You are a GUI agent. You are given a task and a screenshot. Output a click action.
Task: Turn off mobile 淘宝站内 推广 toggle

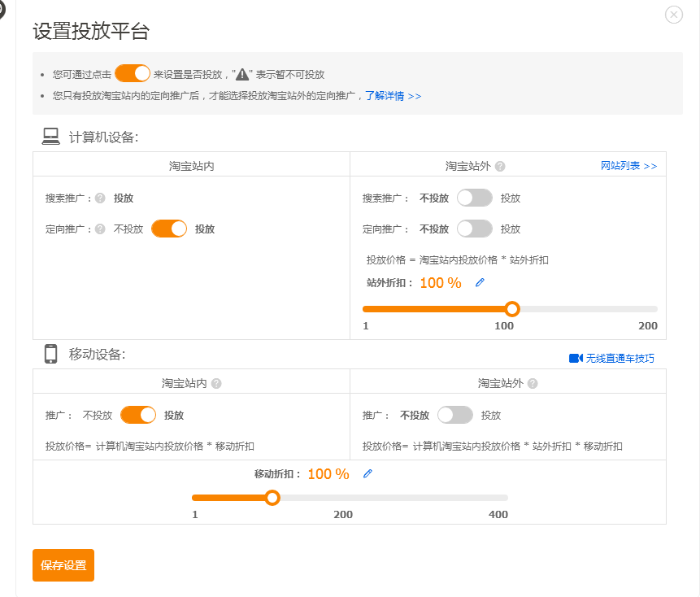coord(138,415)
